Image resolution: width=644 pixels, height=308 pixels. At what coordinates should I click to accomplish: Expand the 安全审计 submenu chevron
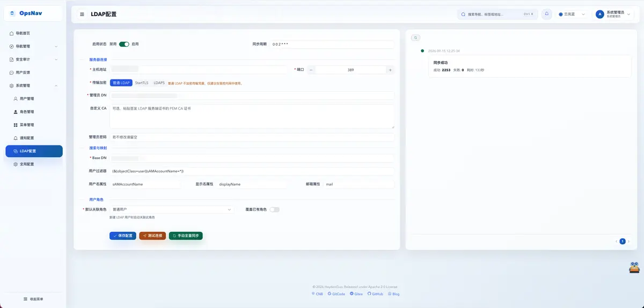56,60
